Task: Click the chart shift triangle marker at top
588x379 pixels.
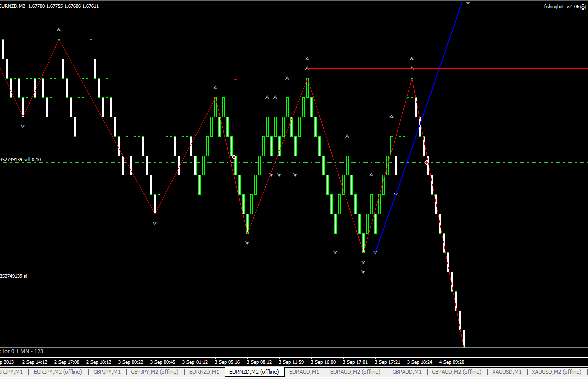Action: [468, 3]
